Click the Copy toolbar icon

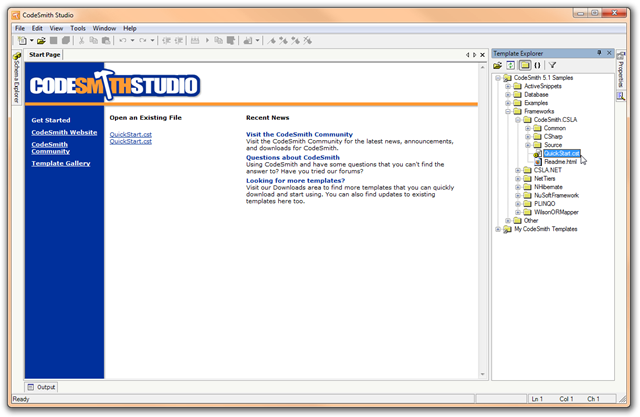[93, 40]
